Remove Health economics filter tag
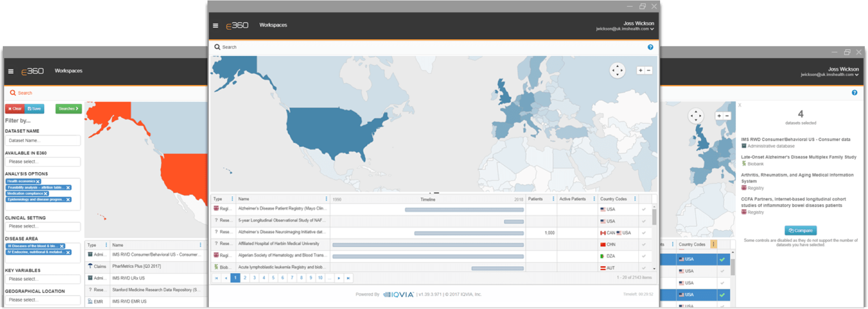The height and width of the screenshot is (309, 868). 38,181
